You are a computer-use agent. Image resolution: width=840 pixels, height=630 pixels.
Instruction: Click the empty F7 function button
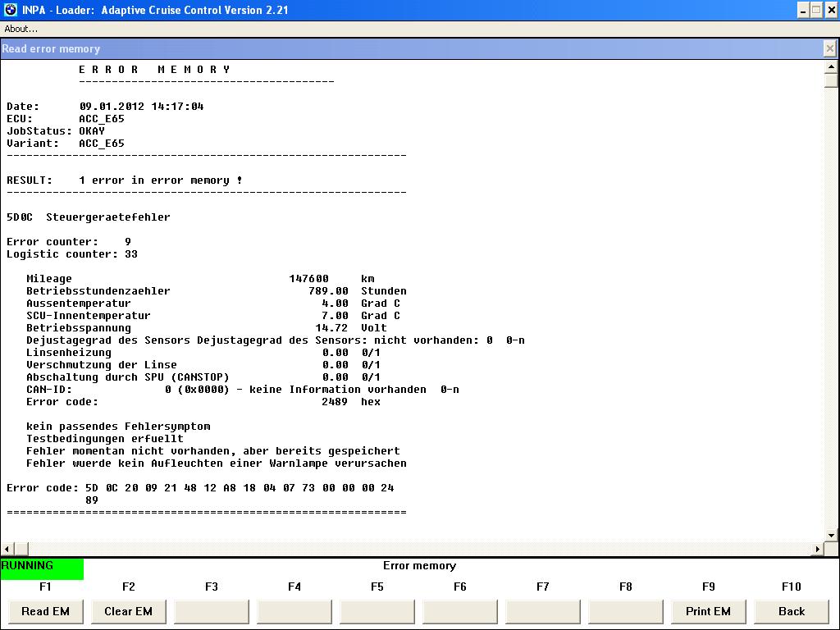(x=543, y=611)
